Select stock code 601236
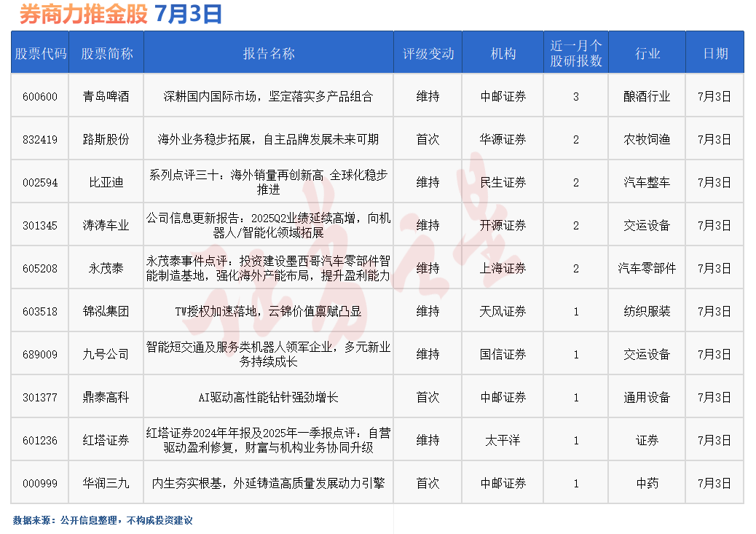Viewport: 756px width, 534px height. (x=40, y=441)
